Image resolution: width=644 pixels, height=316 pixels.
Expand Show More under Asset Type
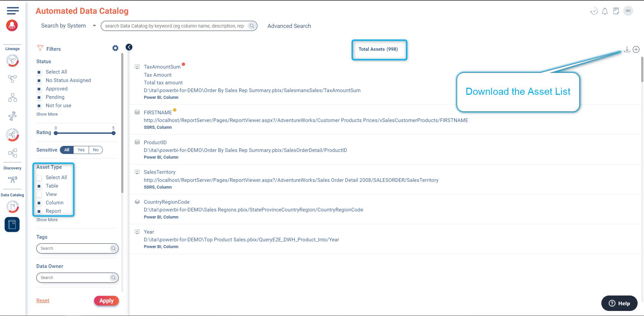tap(47, 220)
